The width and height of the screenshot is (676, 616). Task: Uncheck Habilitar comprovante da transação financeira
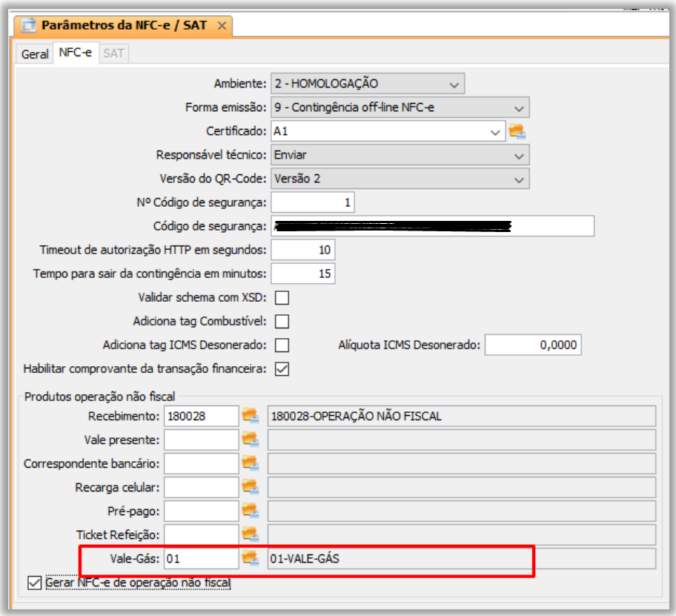pyautogui.click(x=282, y=368)
